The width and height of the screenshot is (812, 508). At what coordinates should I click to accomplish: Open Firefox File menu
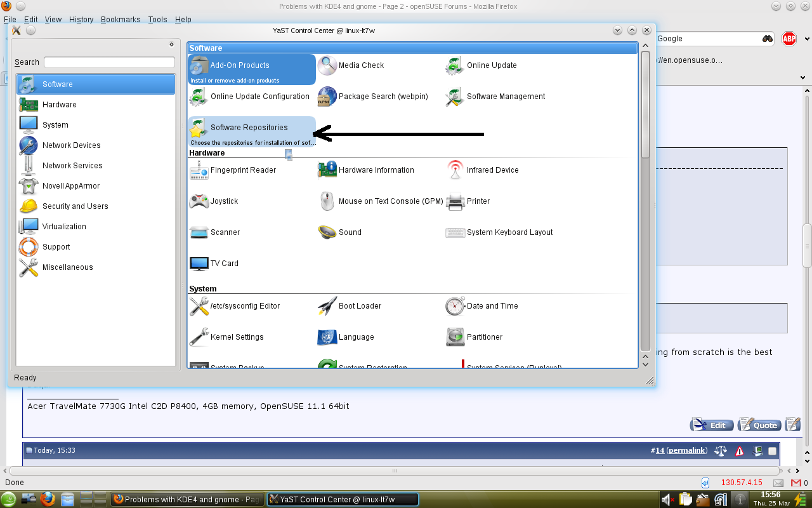coord(10,20)
